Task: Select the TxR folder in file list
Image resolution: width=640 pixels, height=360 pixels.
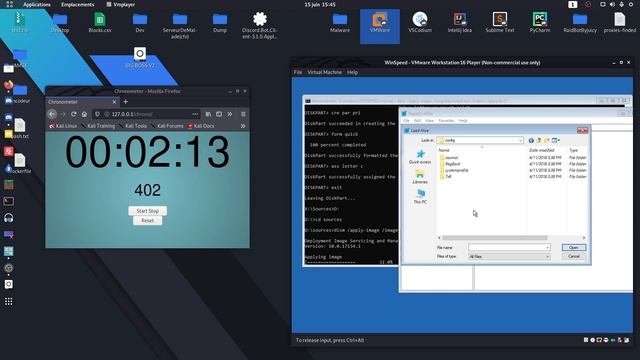Action: (513, 176)
